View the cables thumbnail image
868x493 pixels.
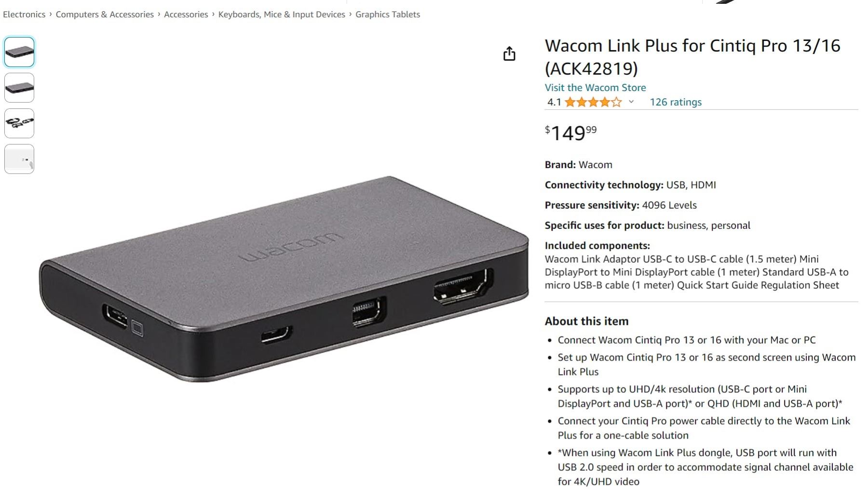(19, 123)
